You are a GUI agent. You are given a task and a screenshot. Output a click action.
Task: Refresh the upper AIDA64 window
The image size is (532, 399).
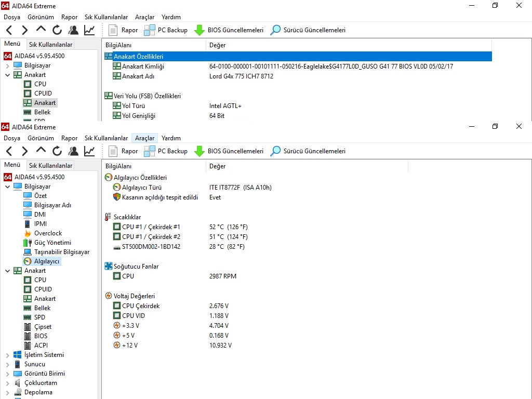(57, 30)
